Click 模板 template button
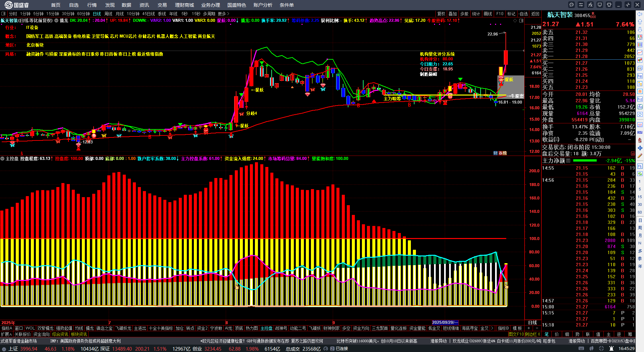Screen dimensions: 644x352 pyautogui.click(x=517, y=328)
